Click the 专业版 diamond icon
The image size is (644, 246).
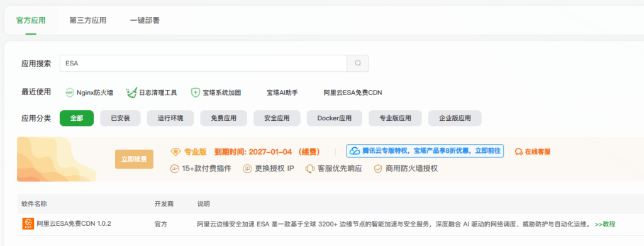tap(175, 152)
